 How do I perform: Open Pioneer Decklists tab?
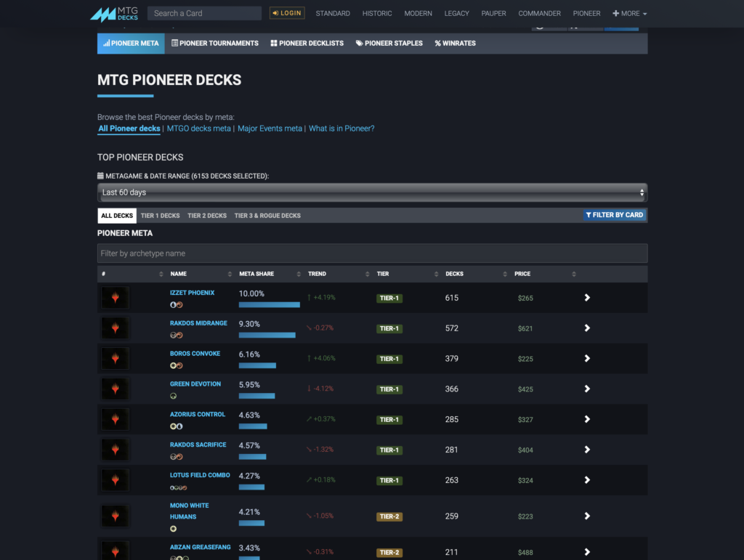307,43
